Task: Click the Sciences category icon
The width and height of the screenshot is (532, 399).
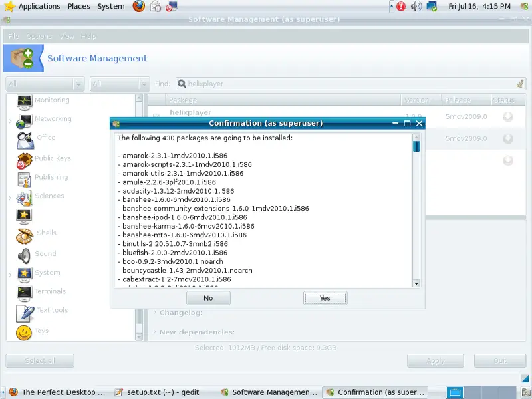Action: click(x=24, y=198)
